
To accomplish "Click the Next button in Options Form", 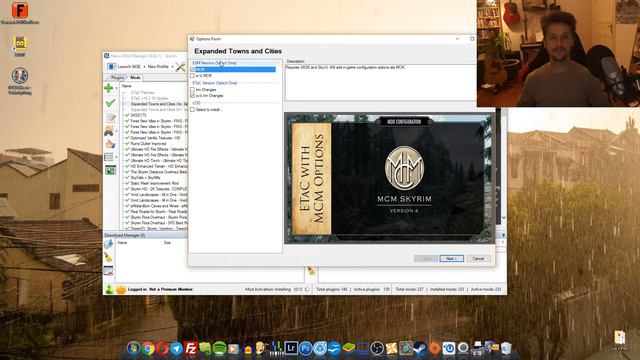I will (451, 259).
